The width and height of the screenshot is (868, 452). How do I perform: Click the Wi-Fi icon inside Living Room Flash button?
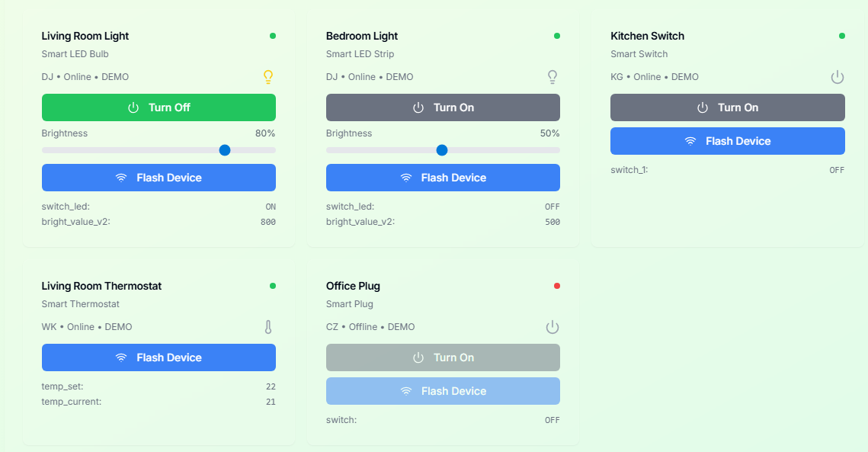point(121,178)
